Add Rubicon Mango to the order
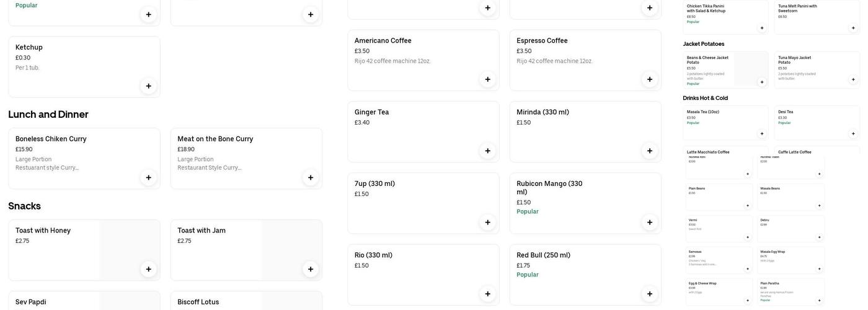The height and width of the screenshot is (310, 868). pyautogui.click(x=650, y=223)
